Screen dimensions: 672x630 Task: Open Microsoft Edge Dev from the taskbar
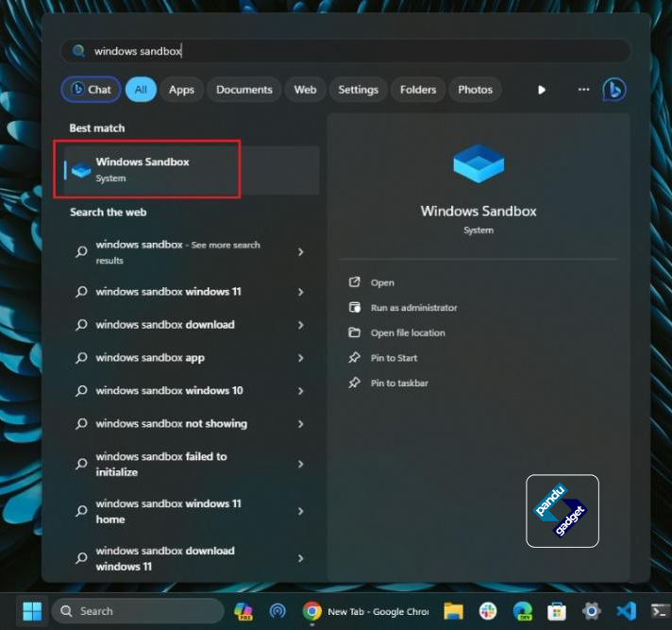pos(523,611)
